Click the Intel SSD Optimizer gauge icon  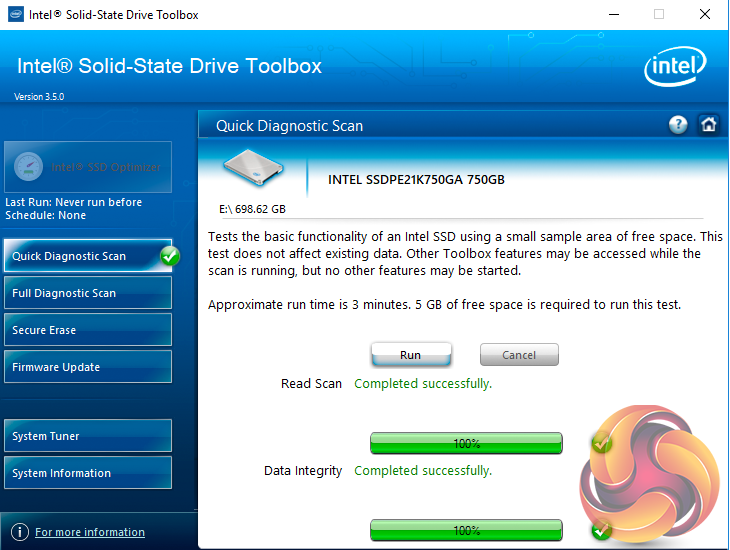[x=28, y=167]
